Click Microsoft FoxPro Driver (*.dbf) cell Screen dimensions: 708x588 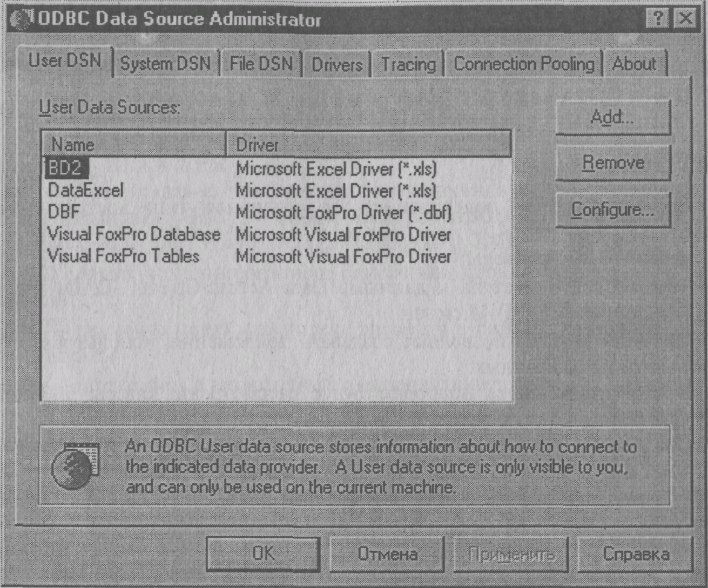click(343, 213)
